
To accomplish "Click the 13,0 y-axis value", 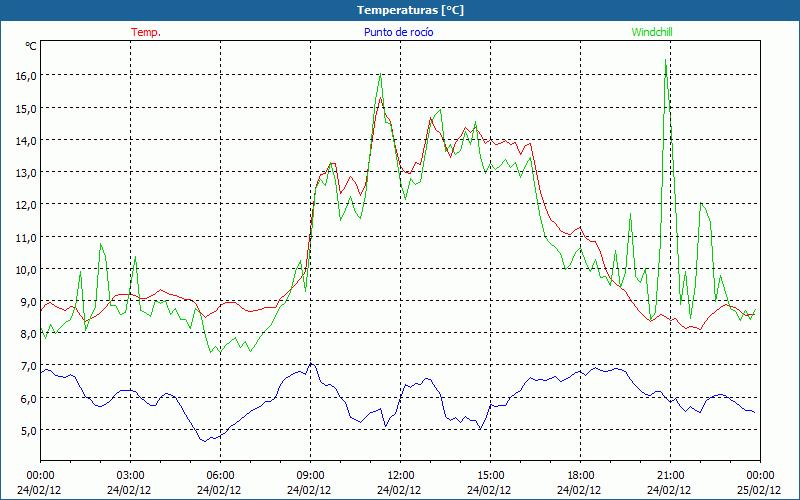I will [x=26, y=172].
